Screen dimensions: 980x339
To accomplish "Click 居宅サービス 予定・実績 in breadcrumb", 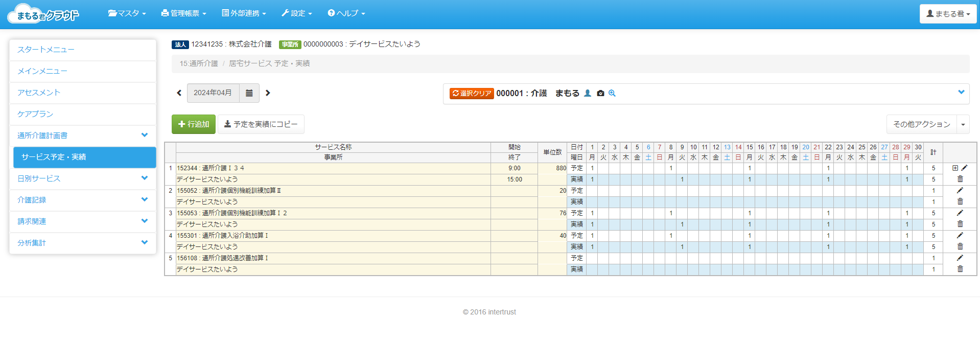I will click(x=269, y=63).
